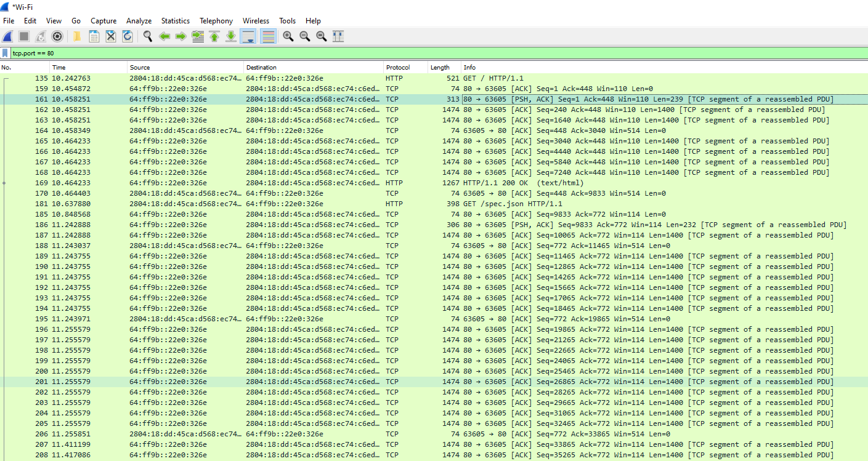Toggle packet list colorization
The height and width of the screenshot is (461, 868).
tap(268, 36)
